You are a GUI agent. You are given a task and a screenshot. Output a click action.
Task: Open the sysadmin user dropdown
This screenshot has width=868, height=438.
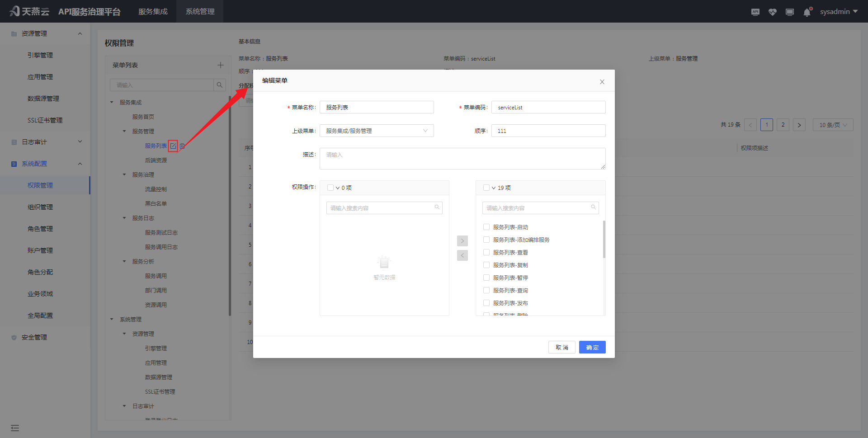coord(839,12)
